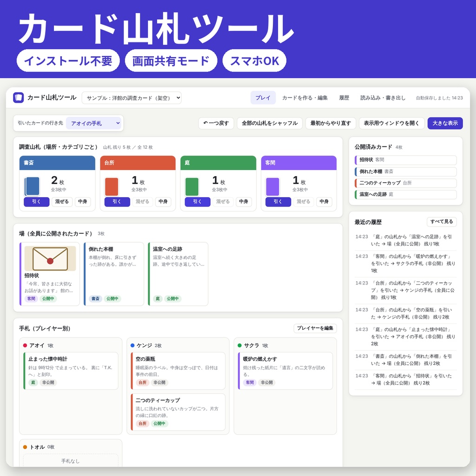This screenshot has height=476, width=476.
Task: Select 二つのティーカップ row in 公開済みカード
Action: pos(405,183)
